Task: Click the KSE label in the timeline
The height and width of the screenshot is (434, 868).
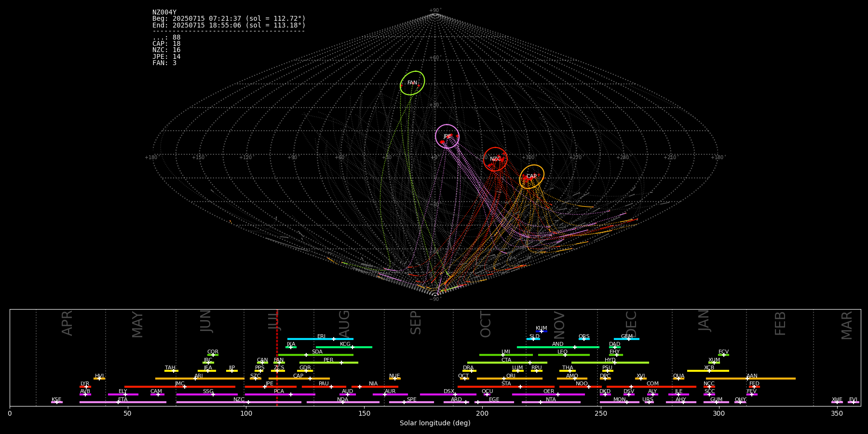Action: click(x=56, y=399)
